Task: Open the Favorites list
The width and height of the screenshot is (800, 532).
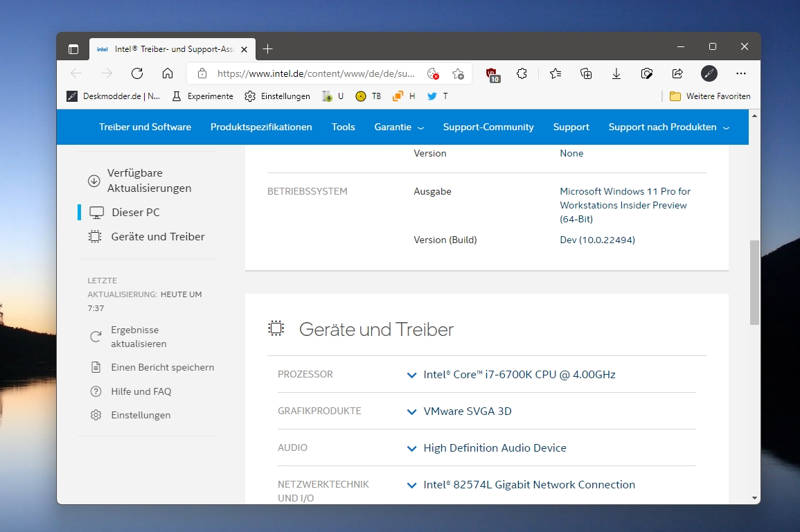Action: pyautogui.click(x=555, y=73)
